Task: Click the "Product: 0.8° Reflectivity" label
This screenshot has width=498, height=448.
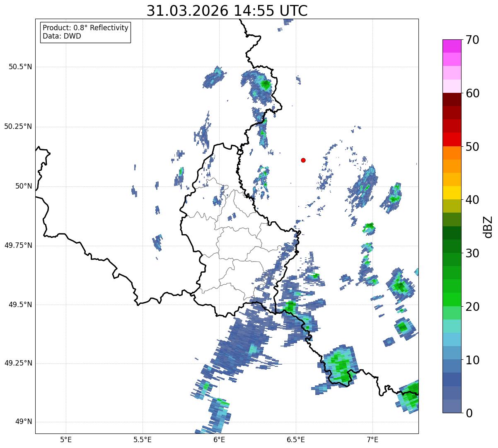Action: point(86,28)
